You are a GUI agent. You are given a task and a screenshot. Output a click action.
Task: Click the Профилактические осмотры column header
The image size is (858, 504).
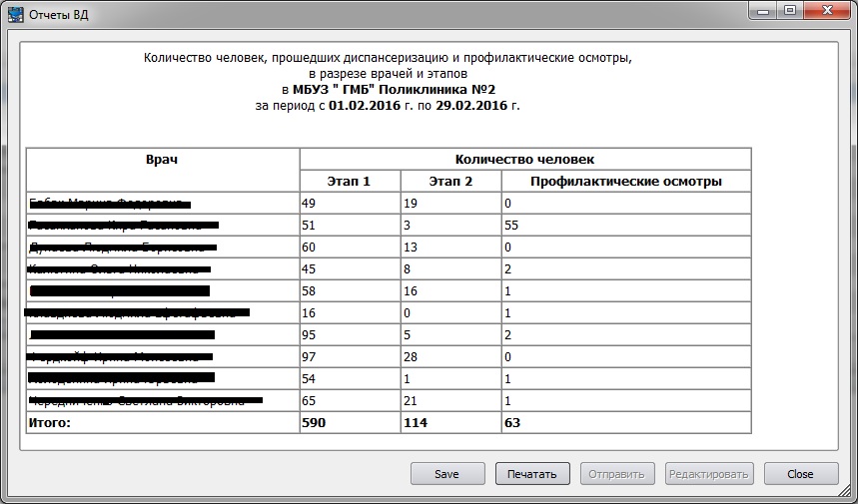[x=625, y=181]
